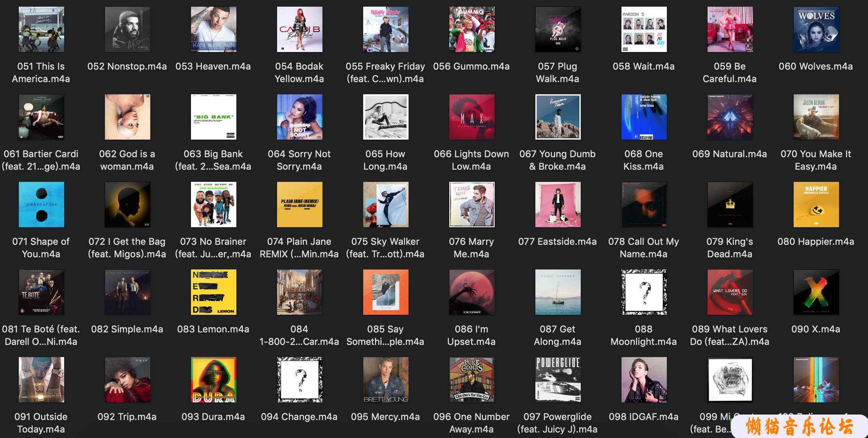Click the 065 How Long cover art

[386, 117]
